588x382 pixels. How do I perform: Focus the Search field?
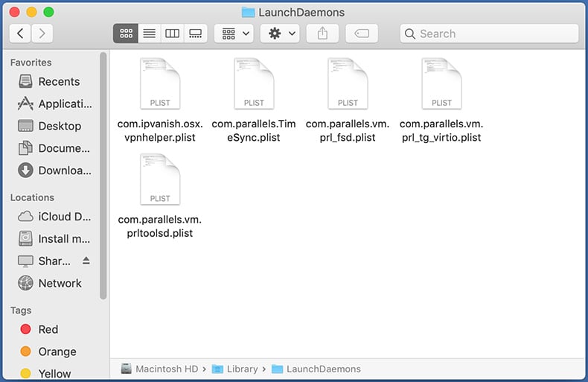(x=489, y=34)
